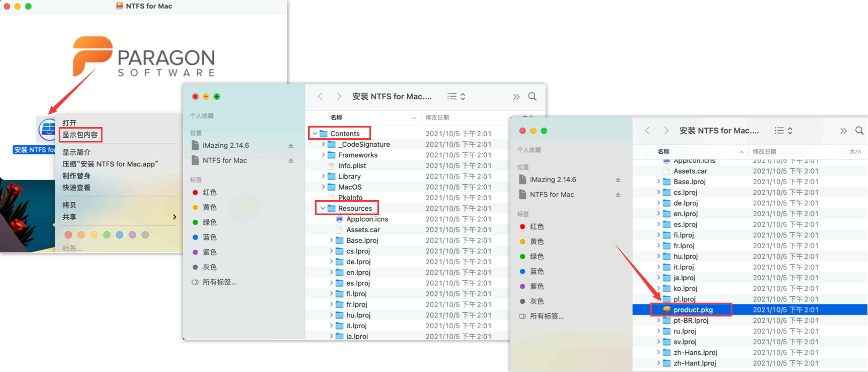Click back arrow in middle Finder window
This screenshot has width=868, height=372.
[320, 97]
